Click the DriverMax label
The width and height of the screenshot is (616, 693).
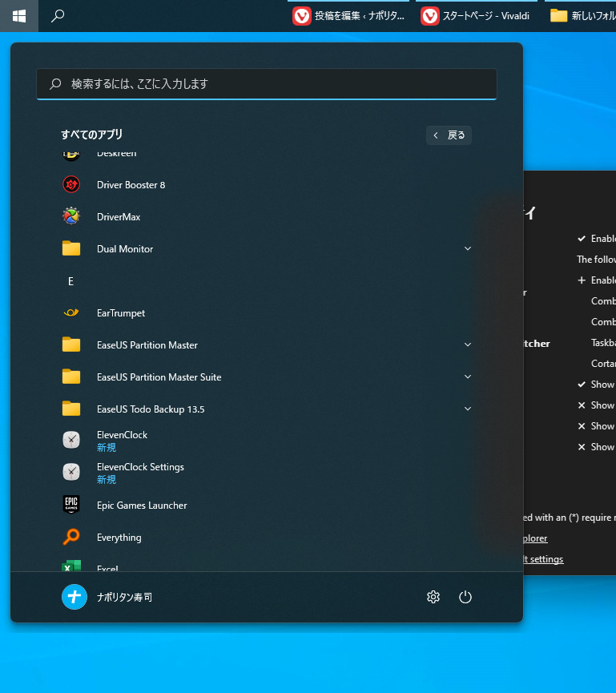click(x=119, y=217)
